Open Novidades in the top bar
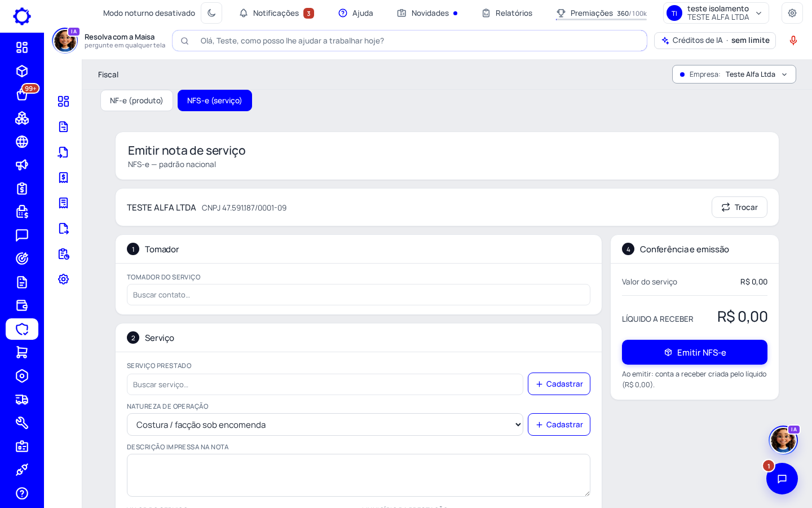Image resolution: width=812 pixels, height=508 pixels. click(427, 13)
